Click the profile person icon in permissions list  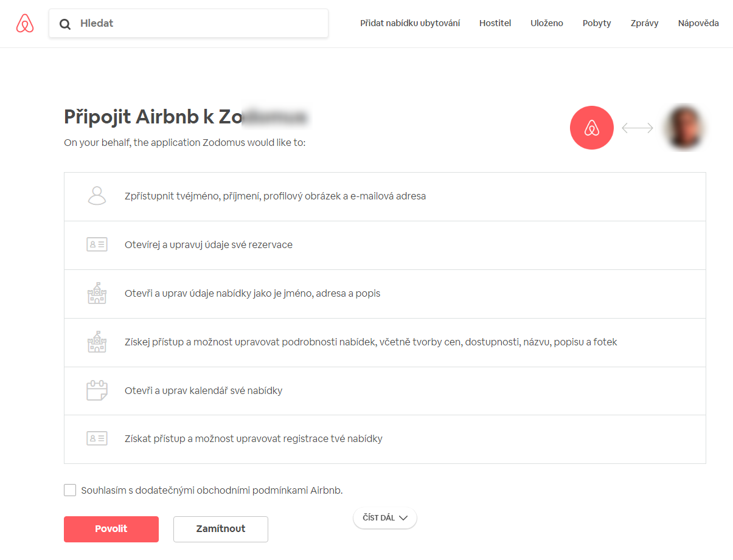[x=97, y=196]
